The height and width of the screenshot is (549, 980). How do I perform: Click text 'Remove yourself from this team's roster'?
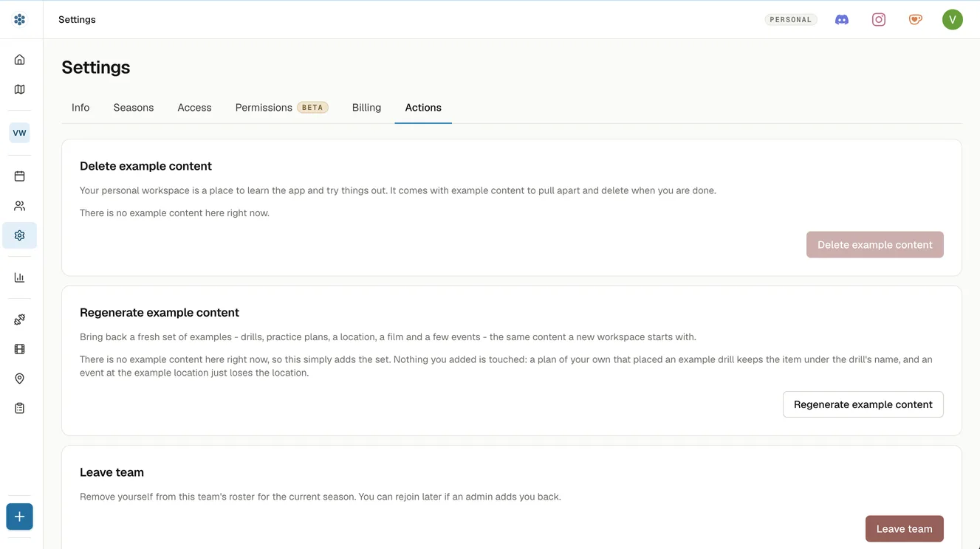(168, 497)
